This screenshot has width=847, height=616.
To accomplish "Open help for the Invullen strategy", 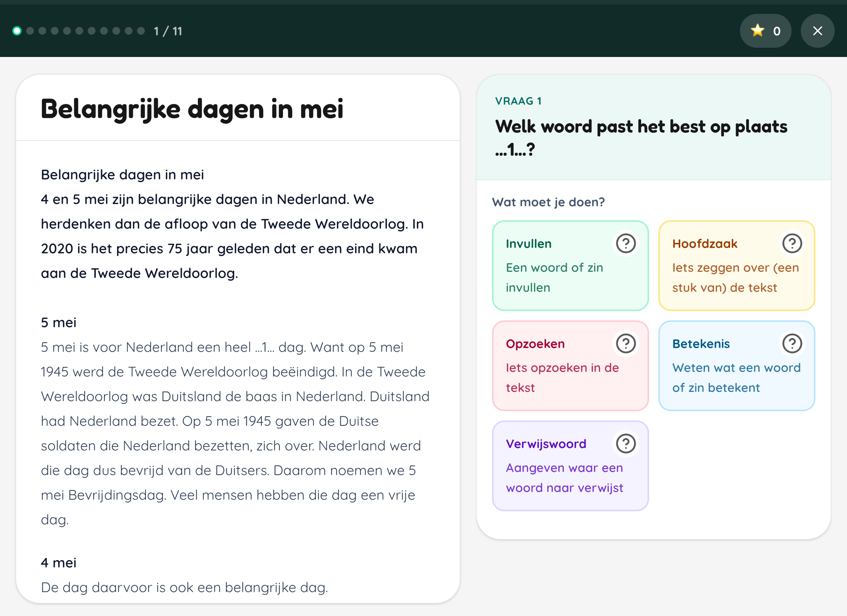I will (x=626, y=243).
